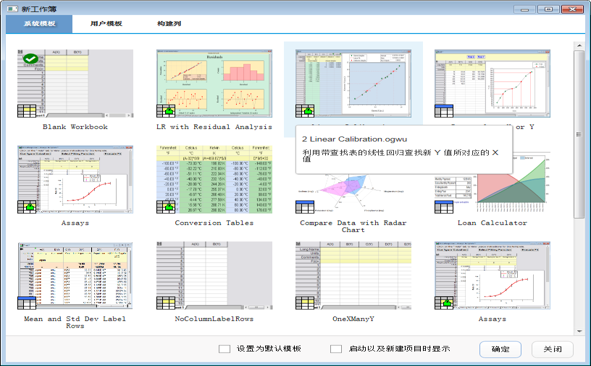The image size is (591, 366).
Task: Select the Blank Workbook template thumbnail
Action: point(75,83)
